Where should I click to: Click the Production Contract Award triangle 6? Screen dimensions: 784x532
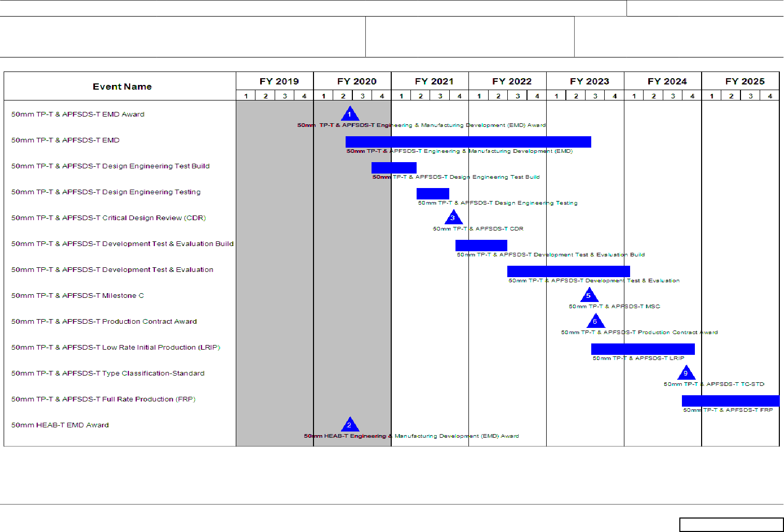tap(595, 322)
